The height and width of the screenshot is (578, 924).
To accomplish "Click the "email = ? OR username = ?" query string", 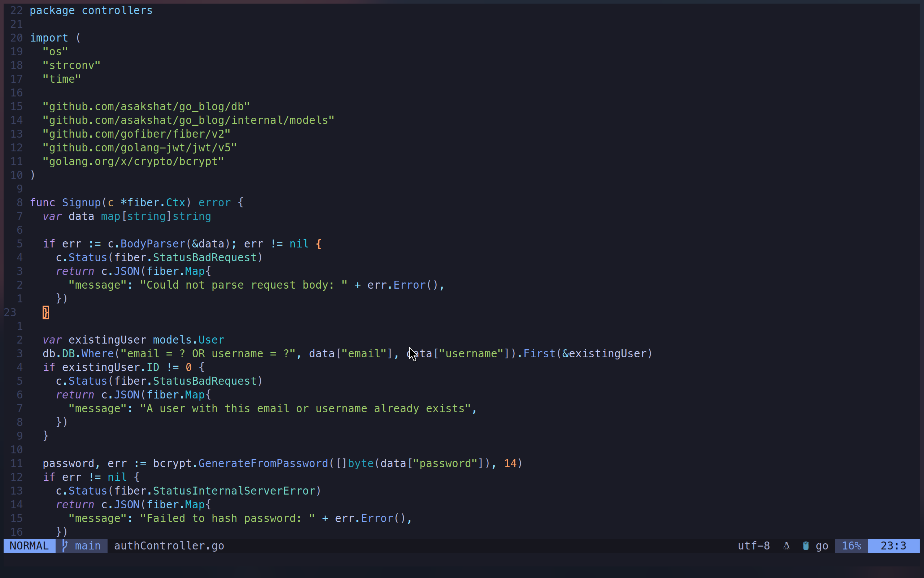I will pos(208,354).
